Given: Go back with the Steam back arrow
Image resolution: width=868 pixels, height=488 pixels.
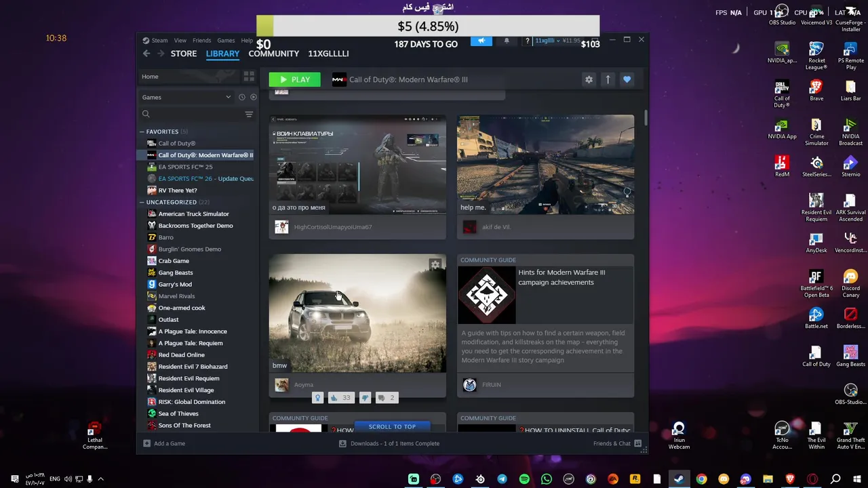Looking at the screenshot, I should (x=146, y=54).
